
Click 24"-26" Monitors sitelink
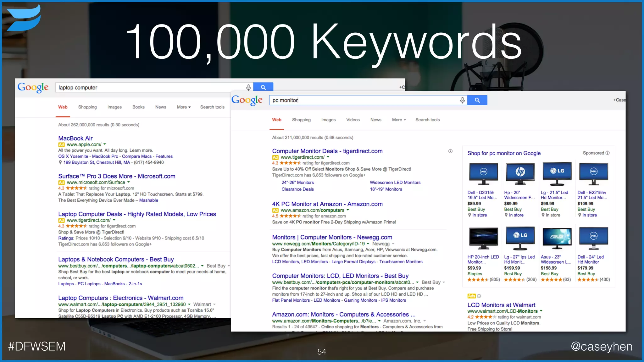click(297, 183)
